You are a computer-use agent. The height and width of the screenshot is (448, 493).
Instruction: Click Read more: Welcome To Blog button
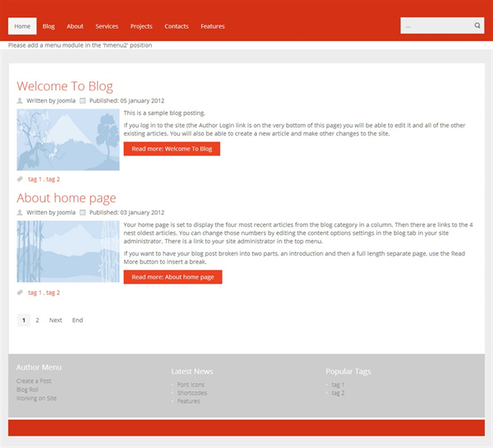172,149
